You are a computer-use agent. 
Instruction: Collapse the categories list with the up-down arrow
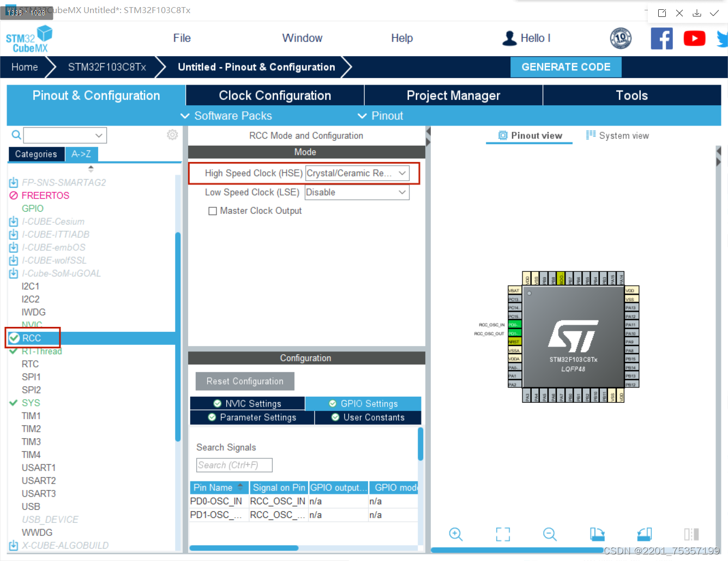click(x=91, y=169)
